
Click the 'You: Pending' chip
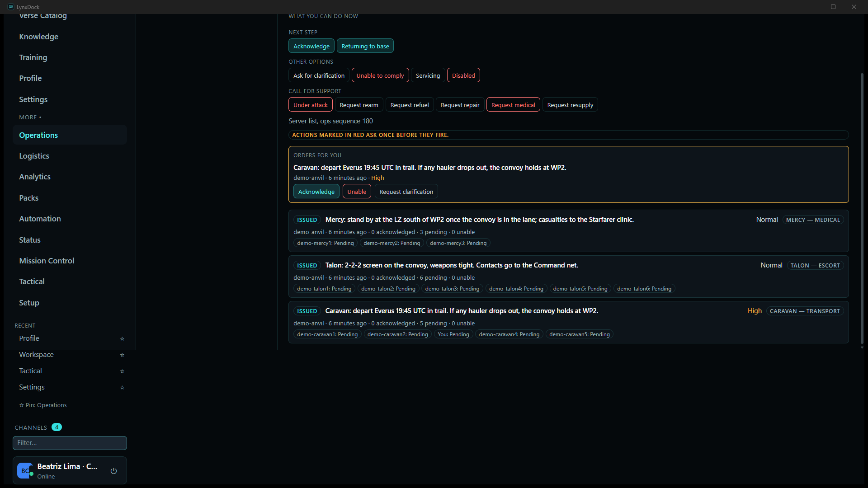coord(453,334)
